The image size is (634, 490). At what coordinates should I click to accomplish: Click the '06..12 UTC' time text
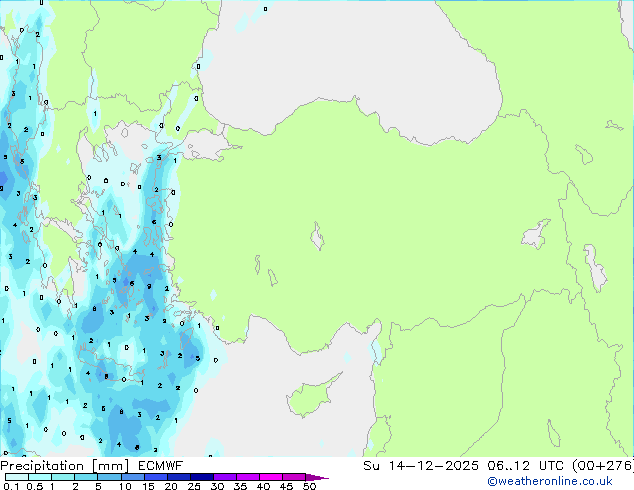tap(525, 466)
